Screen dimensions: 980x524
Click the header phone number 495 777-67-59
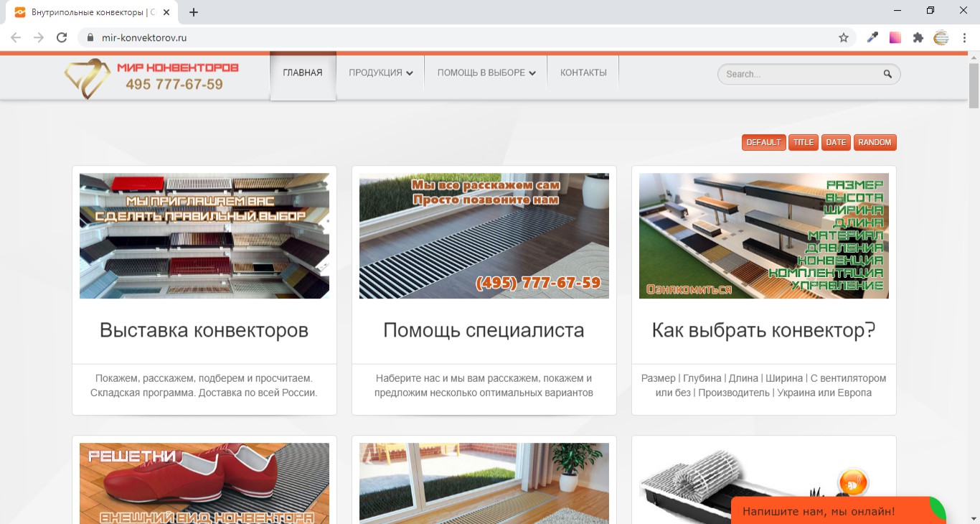pos(174,85)
